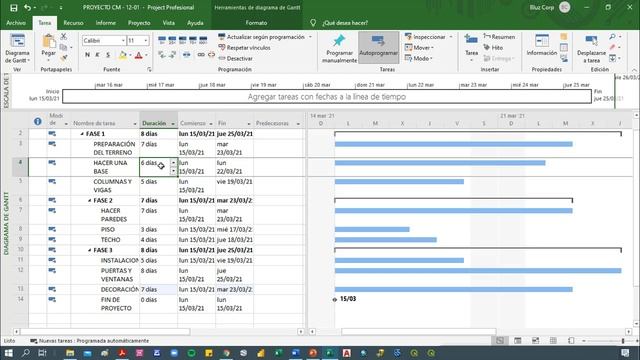Toggle bold N formatting
The height and width of the screenshot is (360, 640).
87,55
